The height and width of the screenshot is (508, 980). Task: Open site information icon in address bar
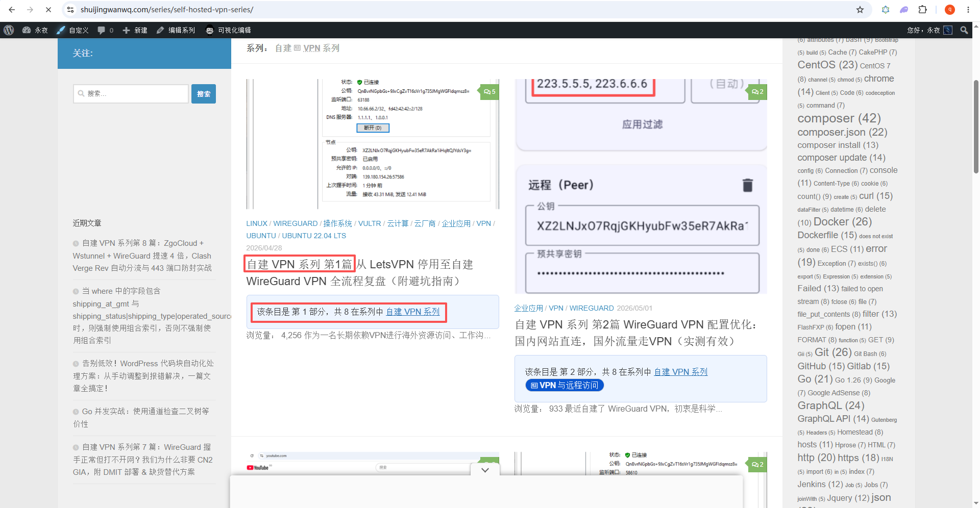(70, 10)
